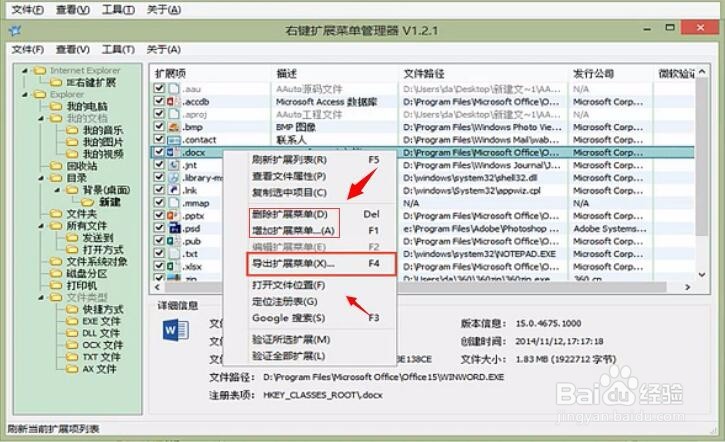Uncheck the .docx row checkbox

(159, 152)
